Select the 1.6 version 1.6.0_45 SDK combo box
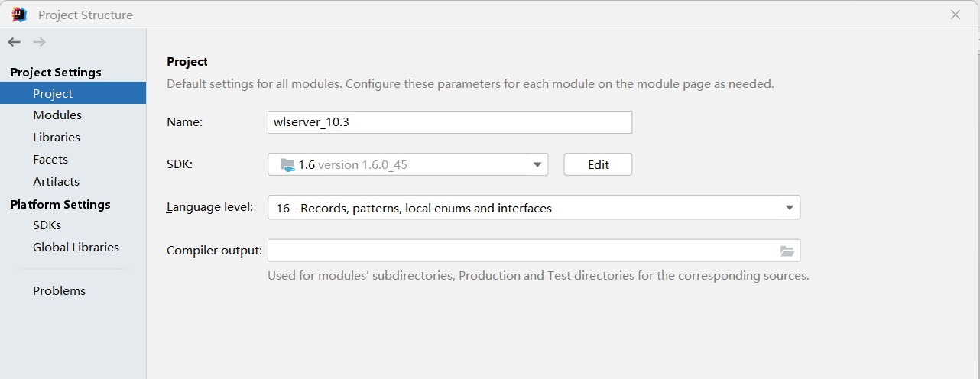The image size is (980, 379). click(x=407, y=164)
